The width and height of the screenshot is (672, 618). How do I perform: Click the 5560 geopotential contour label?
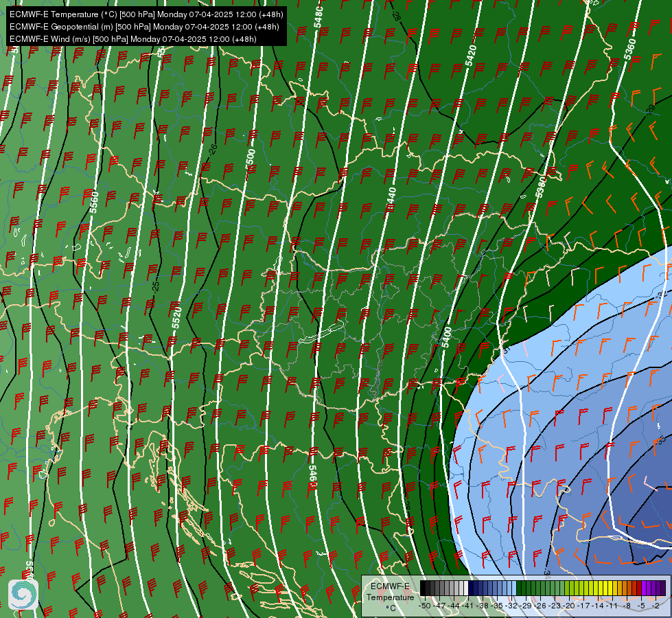[x=94, y=203]
